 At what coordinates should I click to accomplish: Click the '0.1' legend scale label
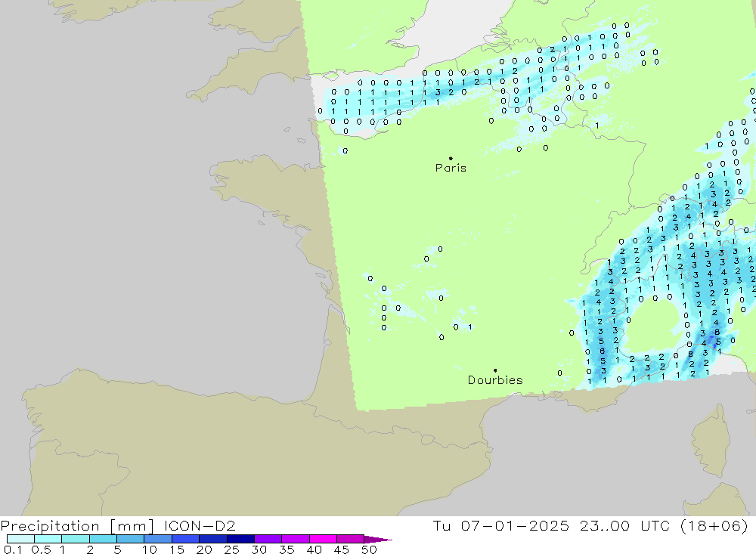pyautogui.click(x=13, y=549)
